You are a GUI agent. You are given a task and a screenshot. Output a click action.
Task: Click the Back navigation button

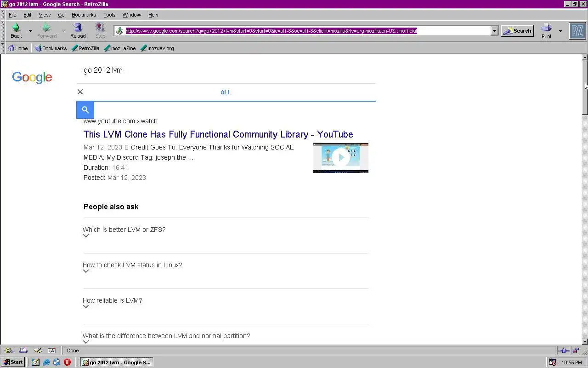click(16, 31)
